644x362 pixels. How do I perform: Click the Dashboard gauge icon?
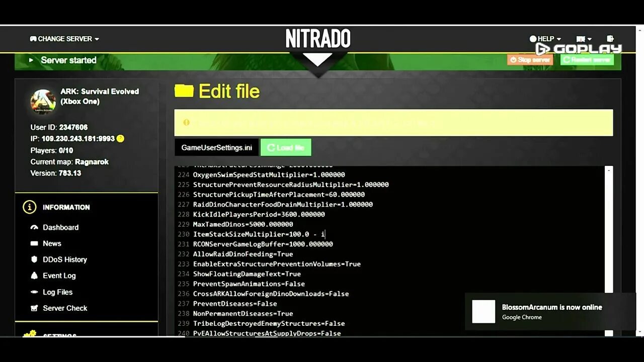pos(34,227)
